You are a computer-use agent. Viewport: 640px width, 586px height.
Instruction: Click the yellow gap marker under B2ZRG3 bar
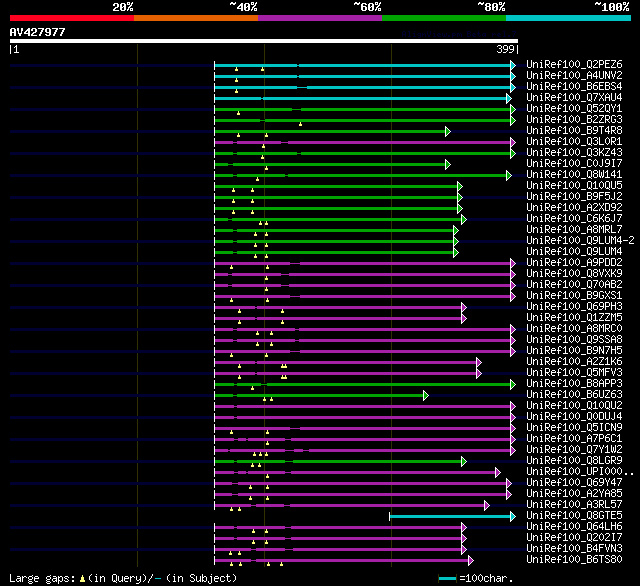point(300,124)
